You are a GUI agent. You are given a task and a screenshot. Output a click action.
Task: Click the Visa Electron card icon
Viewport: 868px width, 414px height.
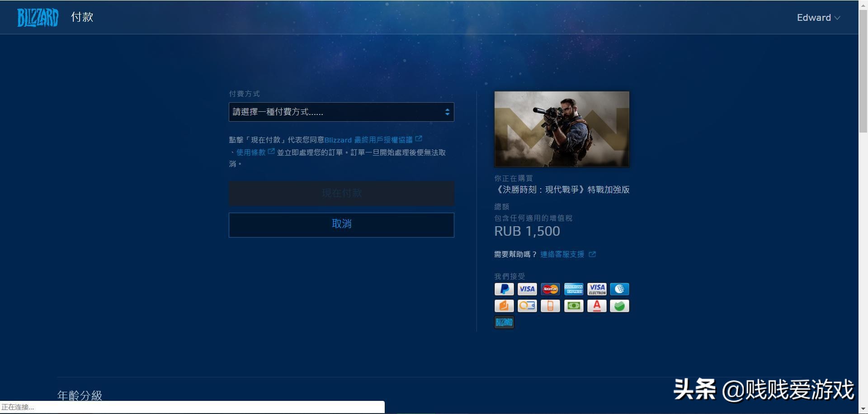[x=597, y=289]
